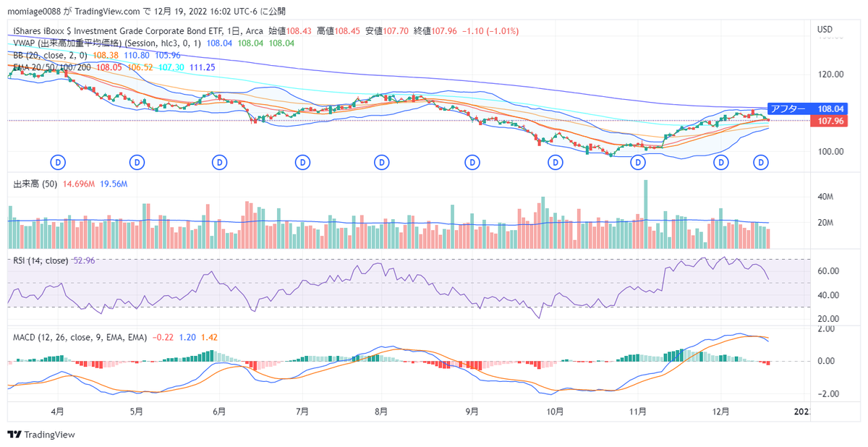Click the 20M volume axis value
Viewport: 868px width, 447px height.
[826, 223]
